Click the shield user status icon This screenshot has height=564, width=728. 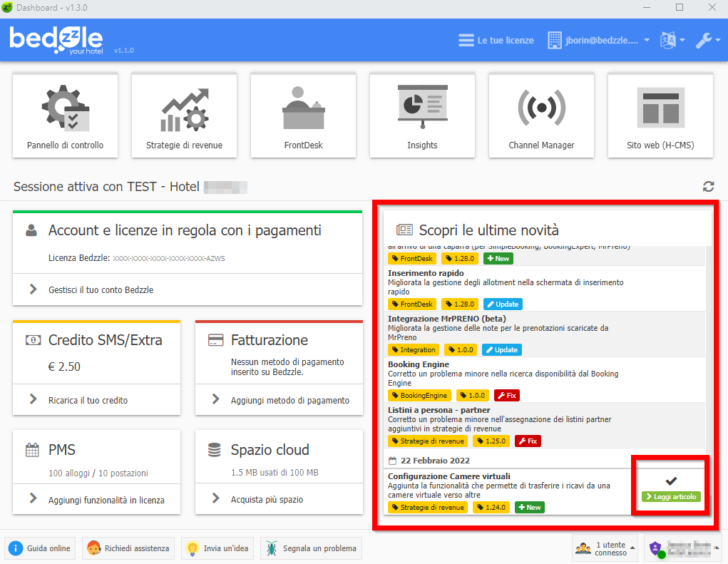655,548
